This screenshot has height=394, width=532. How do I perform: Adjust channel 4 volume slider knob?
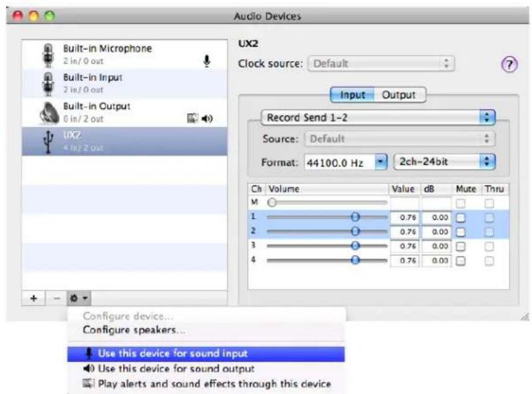(x=355, y=260)
